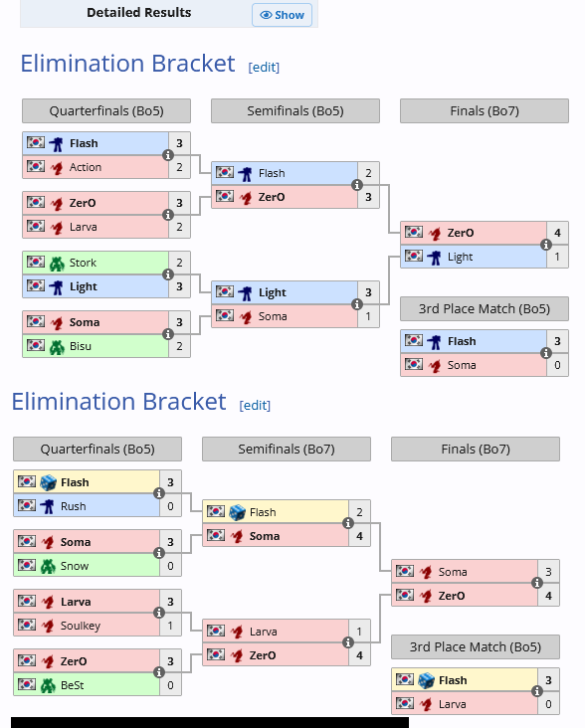Open info icon for Stork vs Light match
The width and height of the screenshot is (585, 728).
(168, 274)
